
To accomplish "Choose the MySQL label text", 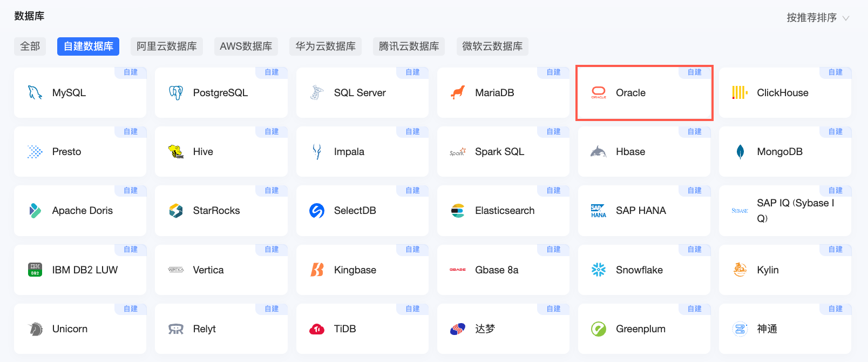I will (69, 92).
